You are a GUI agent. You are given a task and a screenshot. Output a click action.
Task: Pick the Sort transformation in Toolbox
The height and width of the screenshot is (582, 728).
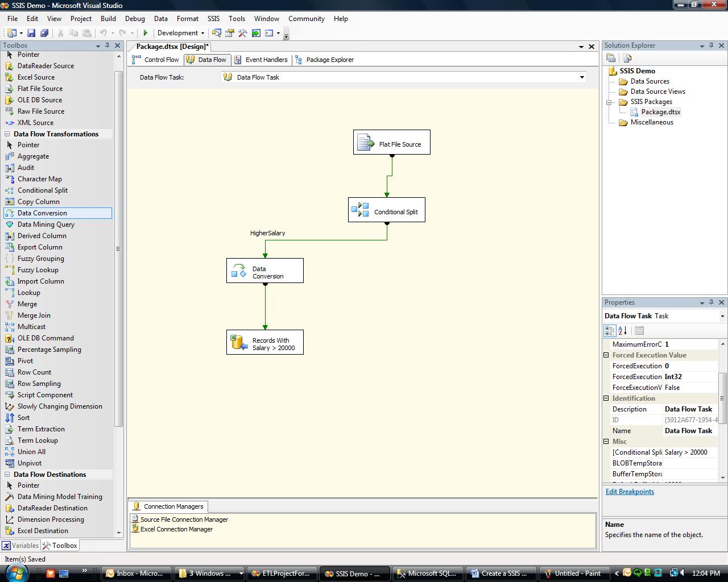tap(23, 418)
